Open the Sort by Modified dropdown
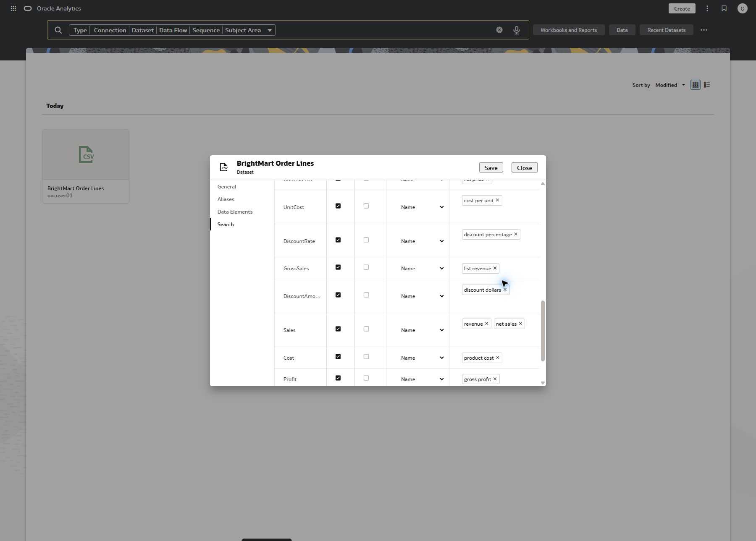The image size is (756, 541). (x=670, y=85)
